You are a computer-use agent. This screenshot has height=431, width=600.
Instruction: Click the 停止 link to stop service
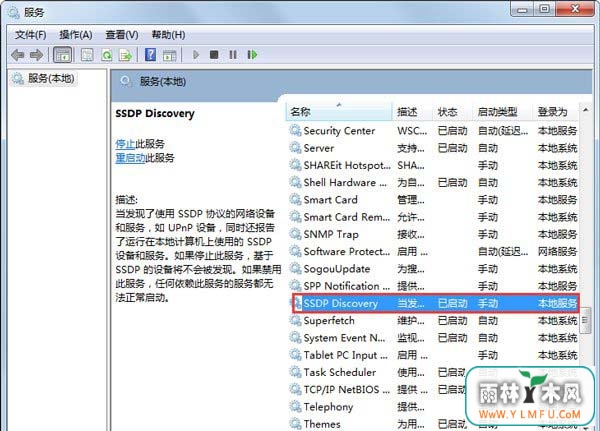125,144
